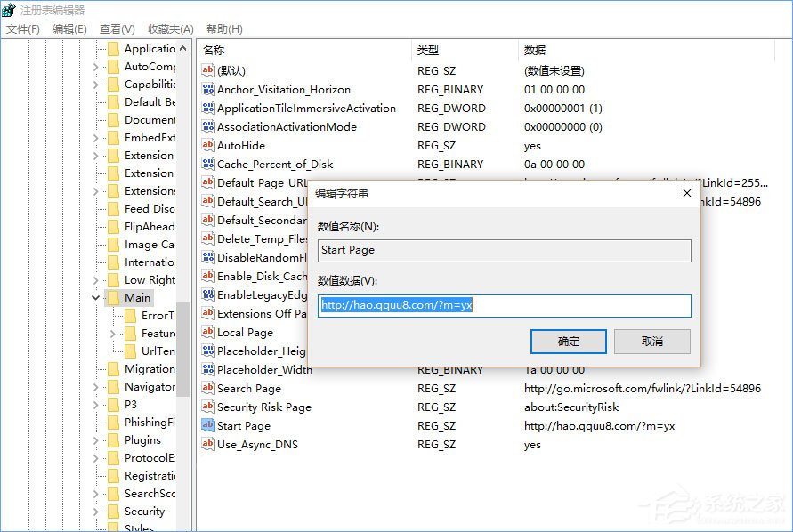Collapse the Main key via its chevron
Screen dimensions: 793x532
(95, 297)
